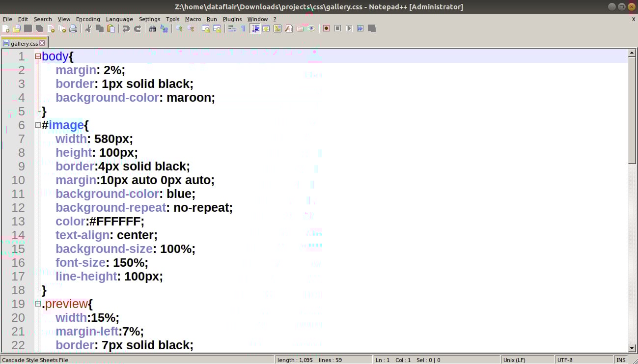
Task: Click the vertical scrollbar thumb
Action: point(633,111)
